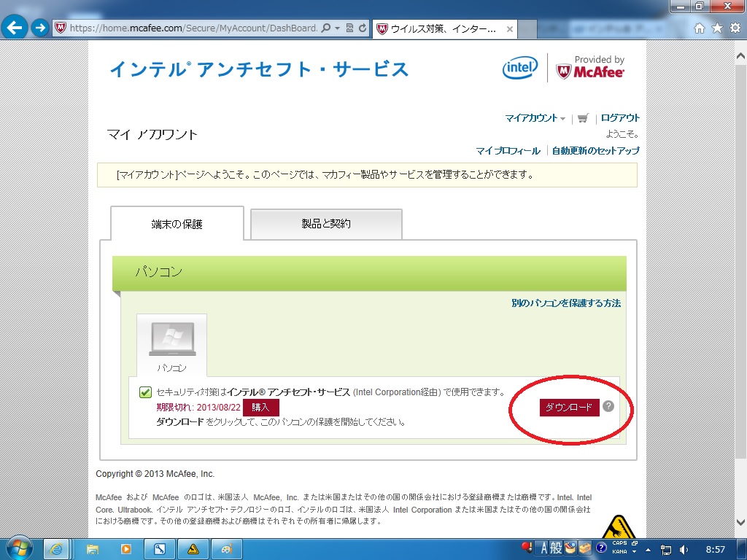Open the volume speaker tray icon
This screenshot has width=747, height=560.
pyautogui.click(x=684, y=550)
